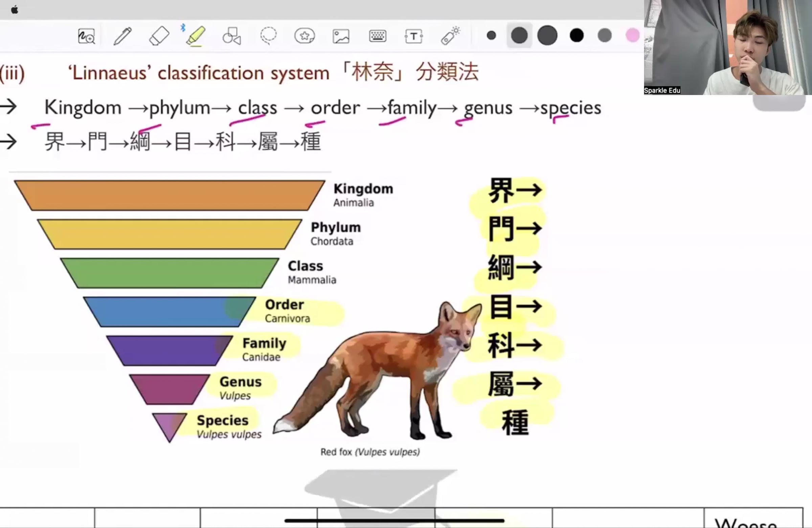Select the Pen tool
Image resolution: width=812 pixels, height=528 pixels.
point(123,36)
